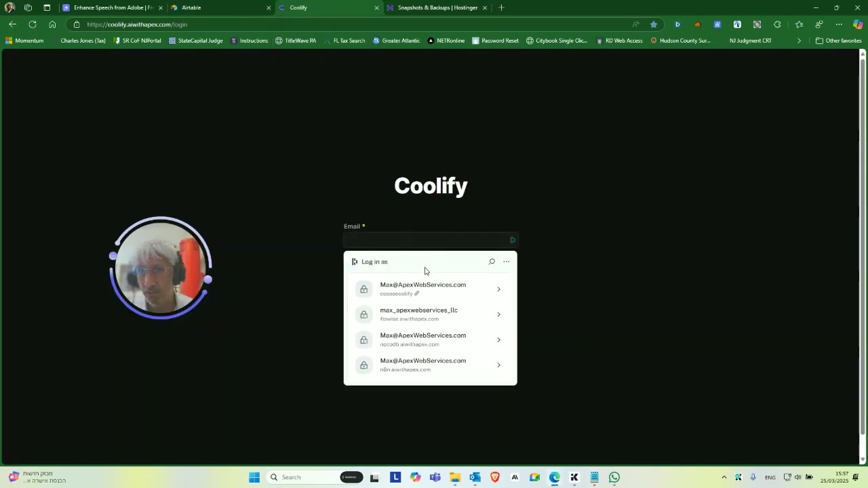Expand the nocodb.aiwithapex.com entry arrow
The image size is (868, 488).
pyautogui.click(x=498, y=340)
